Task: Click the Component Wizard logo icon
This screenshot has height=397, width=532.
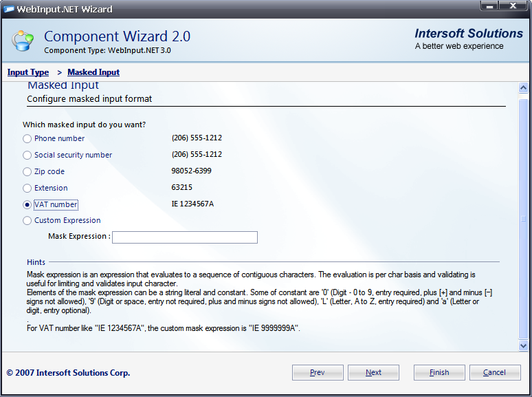Action: (x=23, y=41)
